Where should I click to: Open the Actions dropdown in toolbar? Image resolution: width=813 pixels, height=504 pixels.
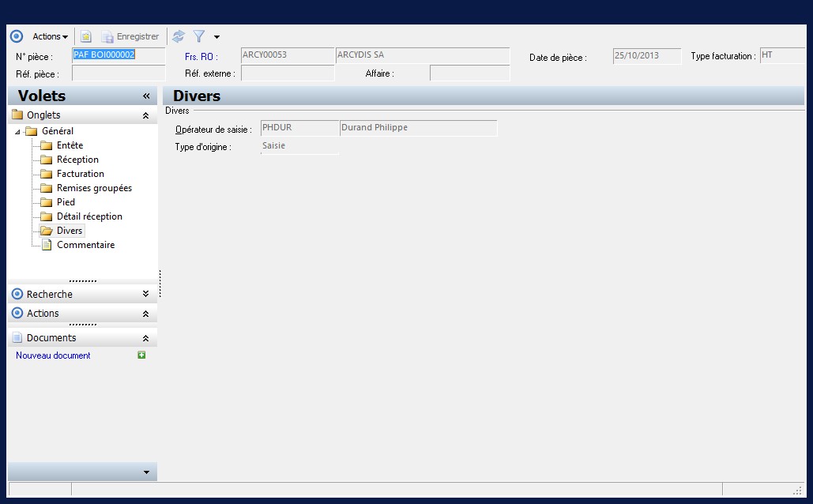[51, 36]
